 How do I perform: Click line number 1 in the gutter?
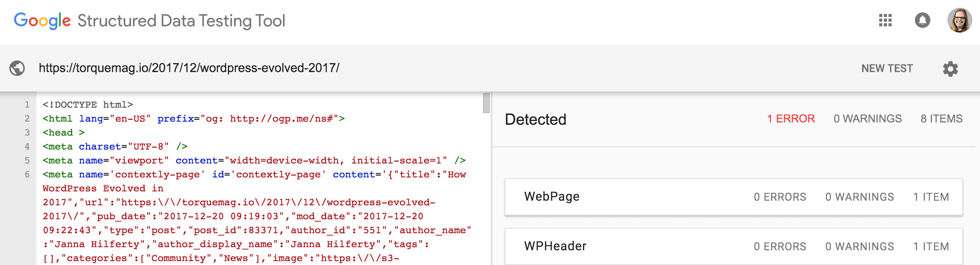point(27,105)
